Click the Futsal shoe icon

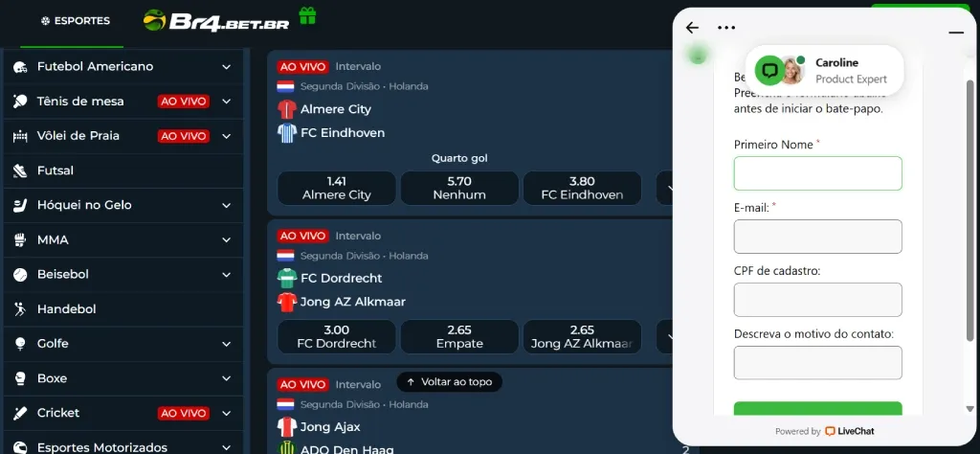[x=20, y=170]
